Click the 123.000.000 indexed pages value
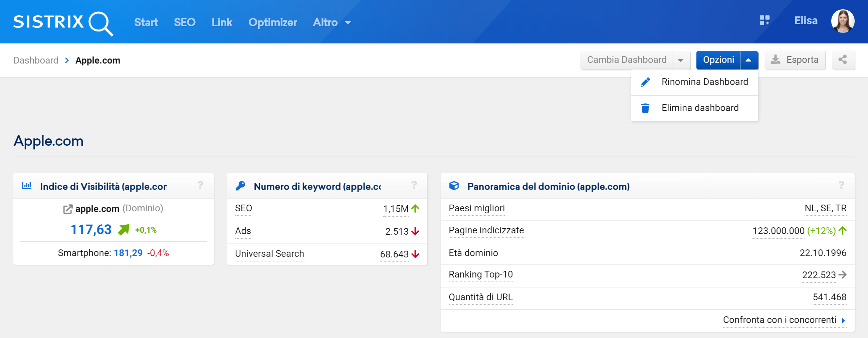The image size is (868, 338). (779, 231)
